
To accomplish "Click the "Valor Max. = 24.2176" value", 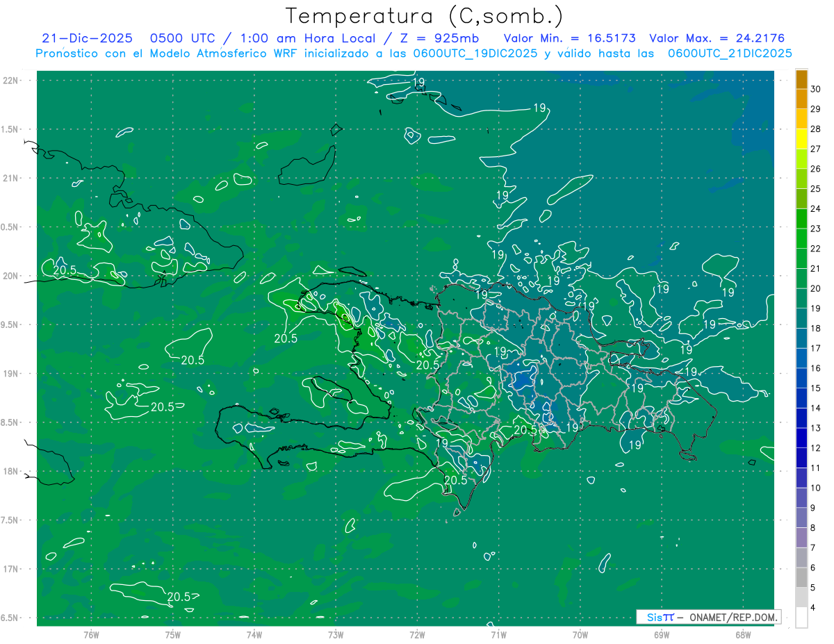I will click(717, 38).
